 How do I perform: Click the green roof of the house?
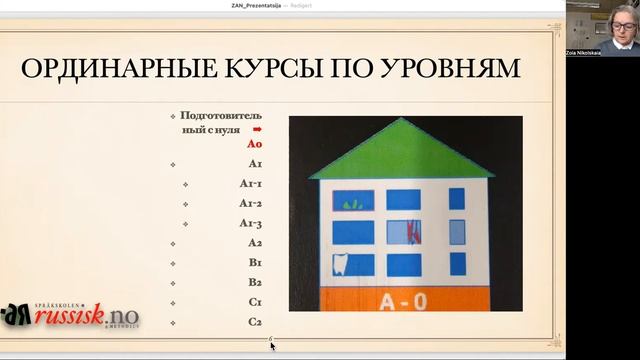(x=402, y=149)
